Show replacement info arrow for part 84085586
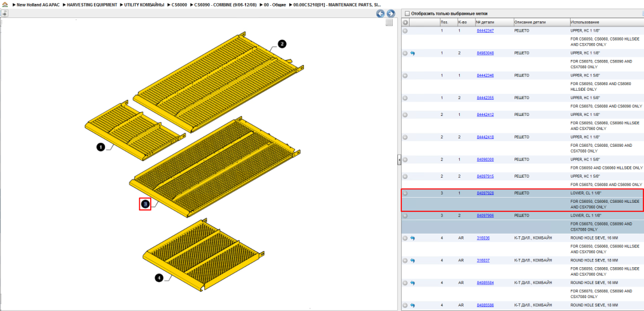 412,305
